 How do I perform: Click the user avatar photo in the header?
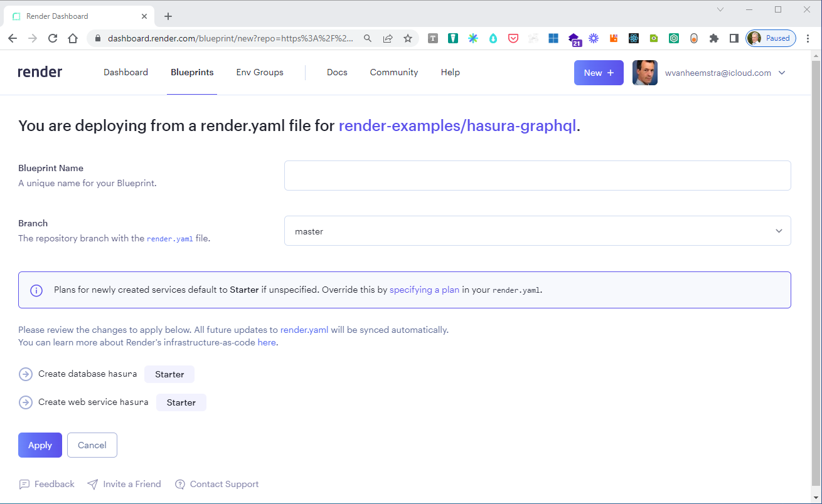click(645, 72)
